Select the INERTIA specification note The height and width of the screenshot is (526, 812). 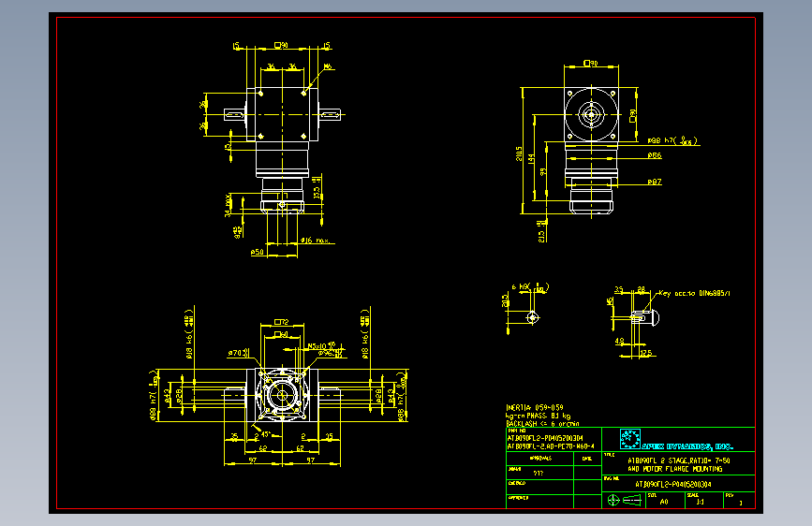coord(535,407)
